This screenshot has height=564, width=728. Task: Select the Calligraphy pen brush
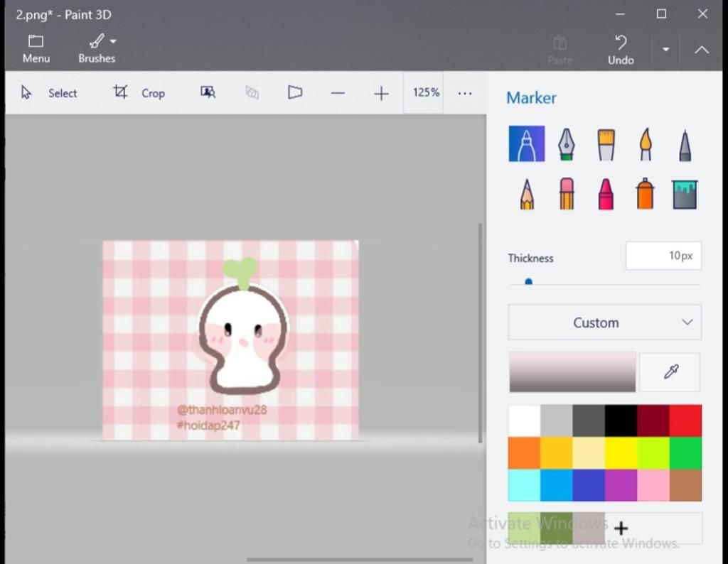point(566,144)
